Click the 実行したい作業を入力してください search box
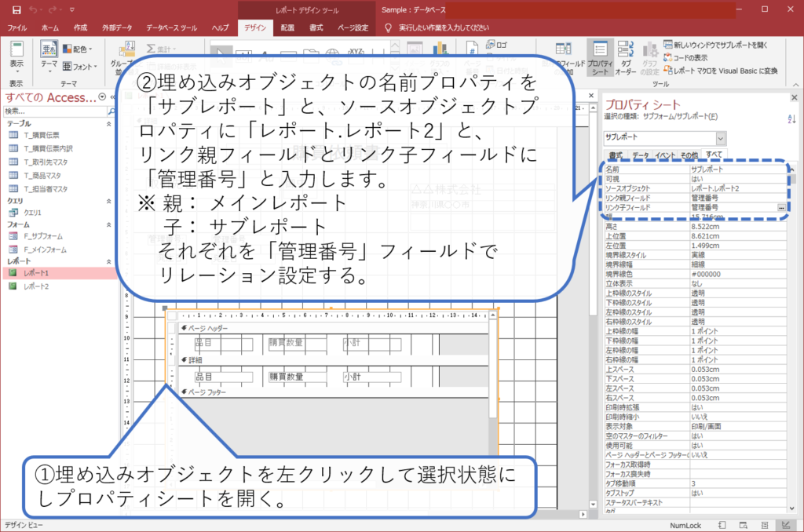 444,27
